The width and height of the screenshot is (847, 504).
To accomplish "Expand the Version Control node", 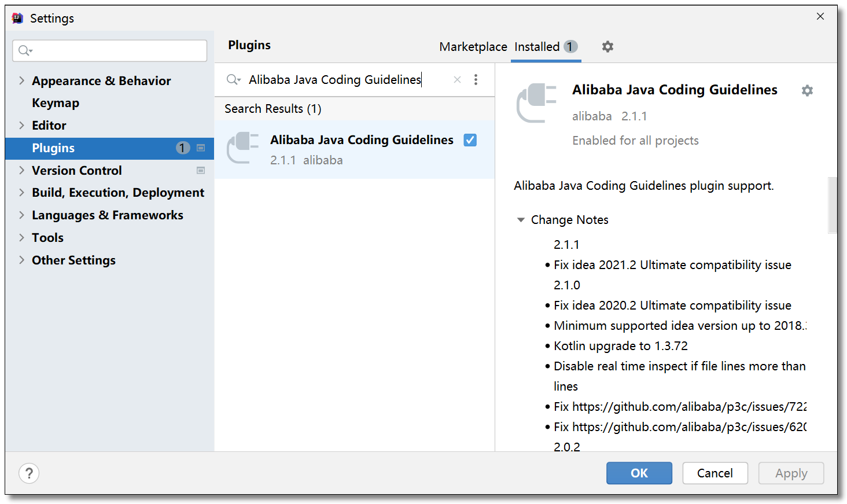I will [21, 170].
